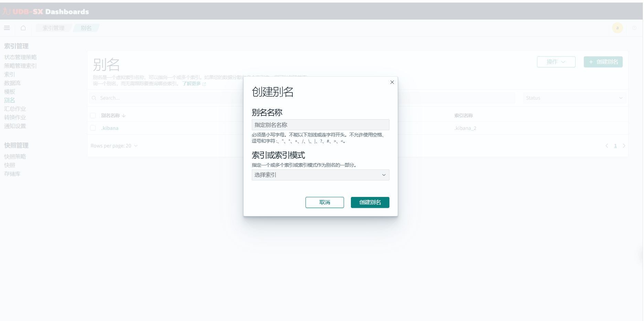
Task: Click the search magnifier icon
Action: tap(94, 98)
